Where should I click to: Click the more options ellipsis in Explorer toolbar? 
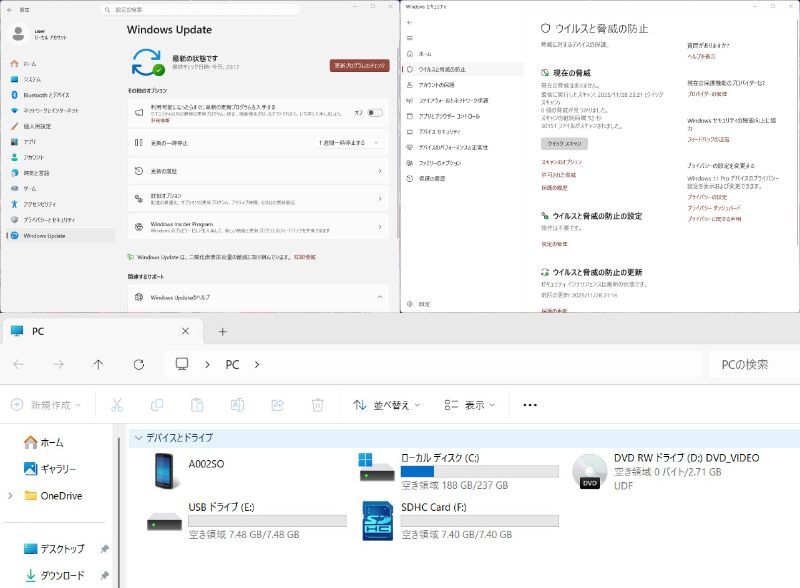click(x=530, y=405)
